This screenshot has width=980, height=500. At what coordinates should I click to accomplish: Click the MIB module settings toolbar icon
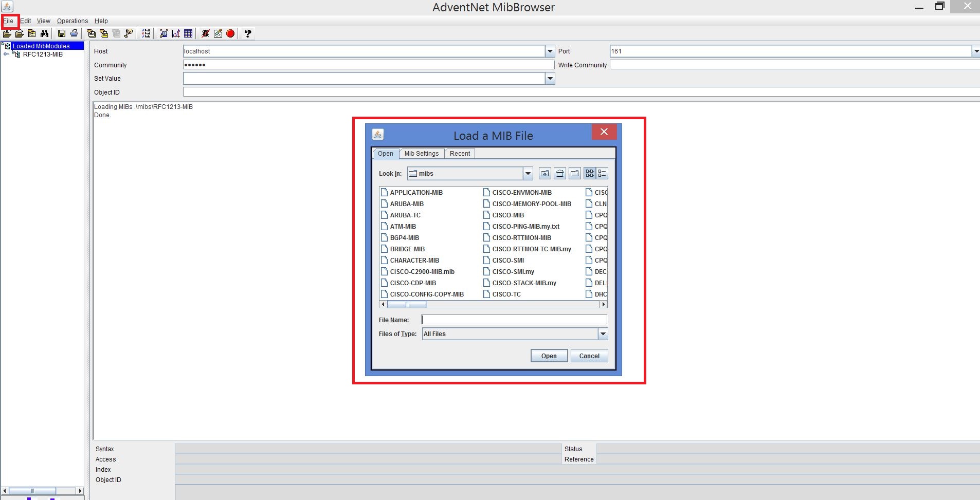(32, 34)
